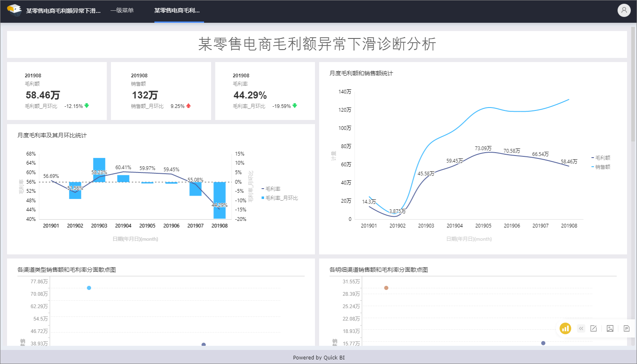This screenshot has width=637, height=364.
Task: Click 201904 axis label in margin chart
Action: click(123, 226)
